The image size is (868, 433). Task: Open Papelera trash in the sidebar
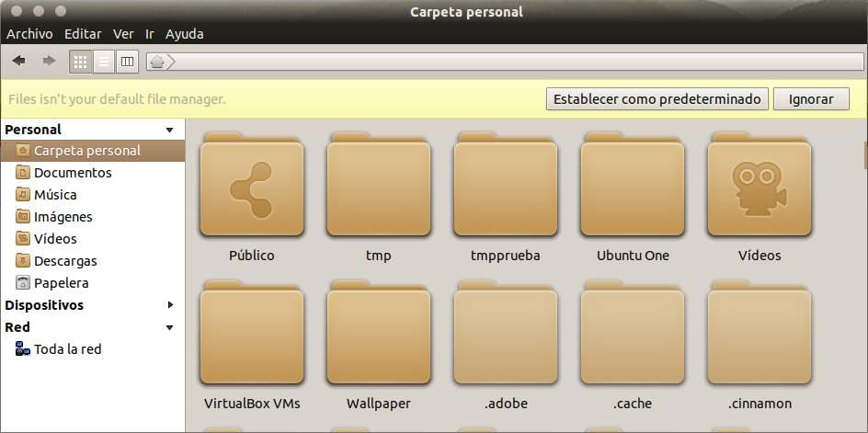pyautogui.click(x=93, y=283)
